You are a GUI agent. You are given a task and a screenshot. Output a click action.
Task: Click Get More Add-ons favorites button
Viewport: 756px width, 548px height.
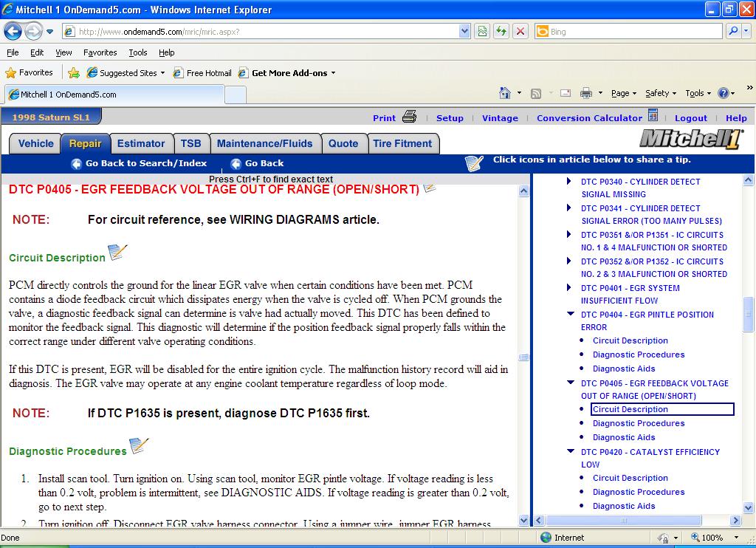coord(287,73)
